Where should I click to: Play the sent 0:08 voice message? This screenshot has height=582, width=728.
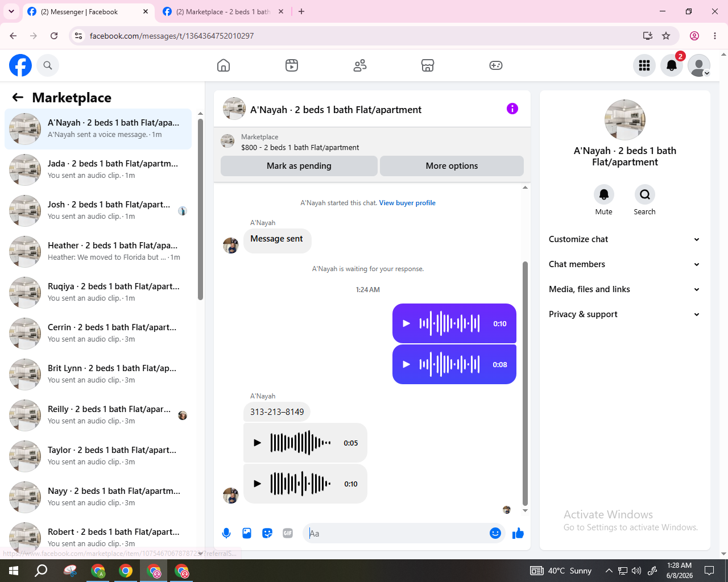[x=406, y=364]
